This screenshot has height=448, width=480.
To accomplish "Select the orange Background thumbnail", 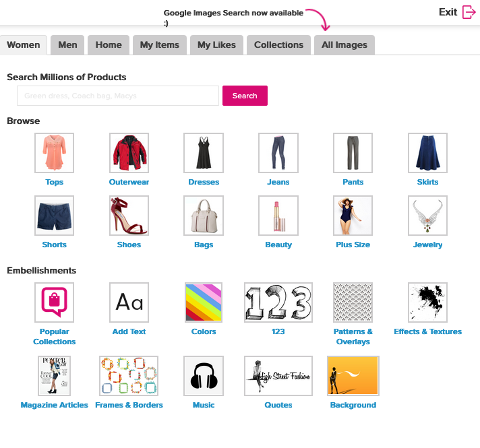I will point(353,376).
